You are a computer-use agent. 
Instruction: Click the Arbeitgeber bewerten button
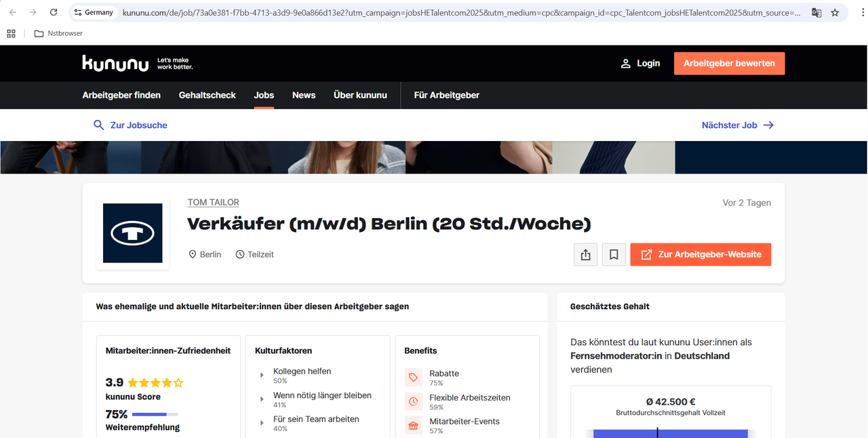pyautogui.click(x=729, y=63)
